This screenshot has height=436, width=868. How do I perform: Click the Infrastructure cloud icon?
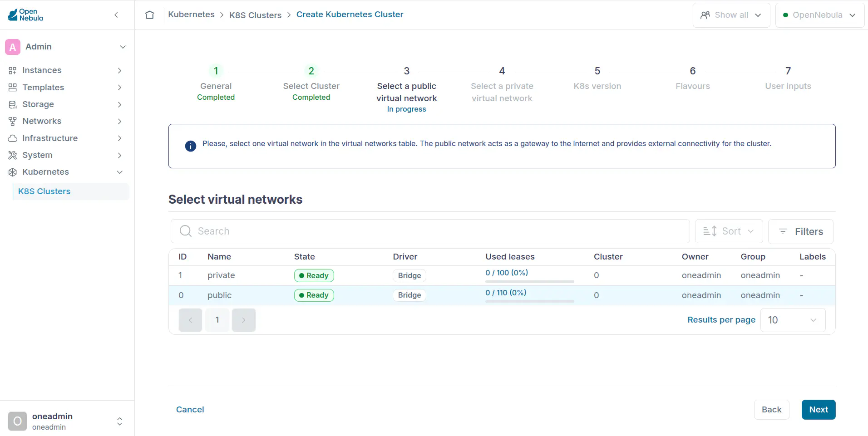13,138
